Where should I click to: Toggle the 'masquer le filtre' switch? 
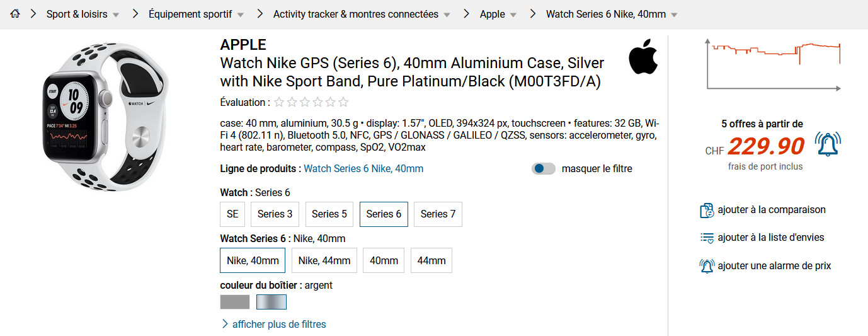coord(544,169)
